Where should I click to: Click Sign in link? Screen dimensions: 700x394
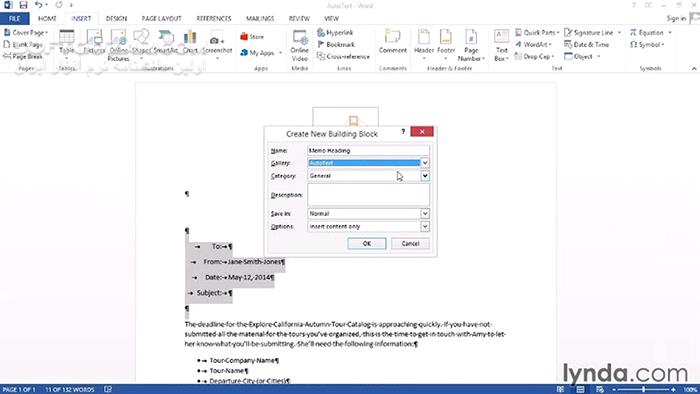[x=676, y=18]
